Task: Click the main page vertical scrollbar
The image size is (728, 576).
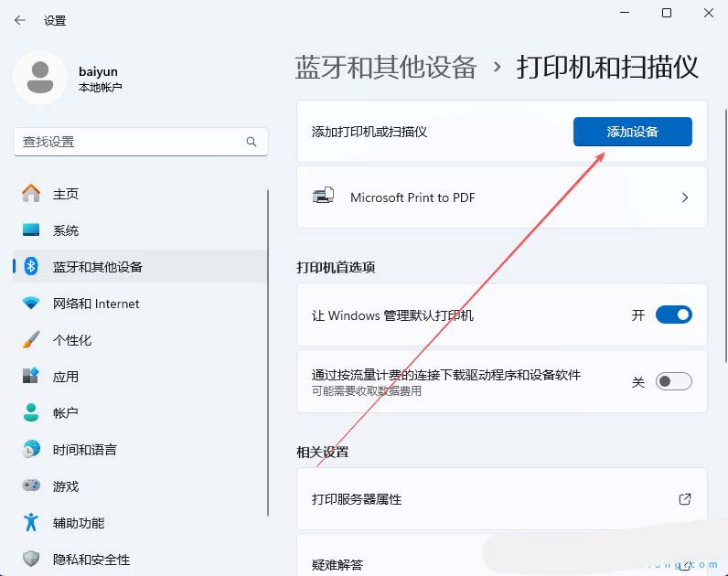Action: 725,236
